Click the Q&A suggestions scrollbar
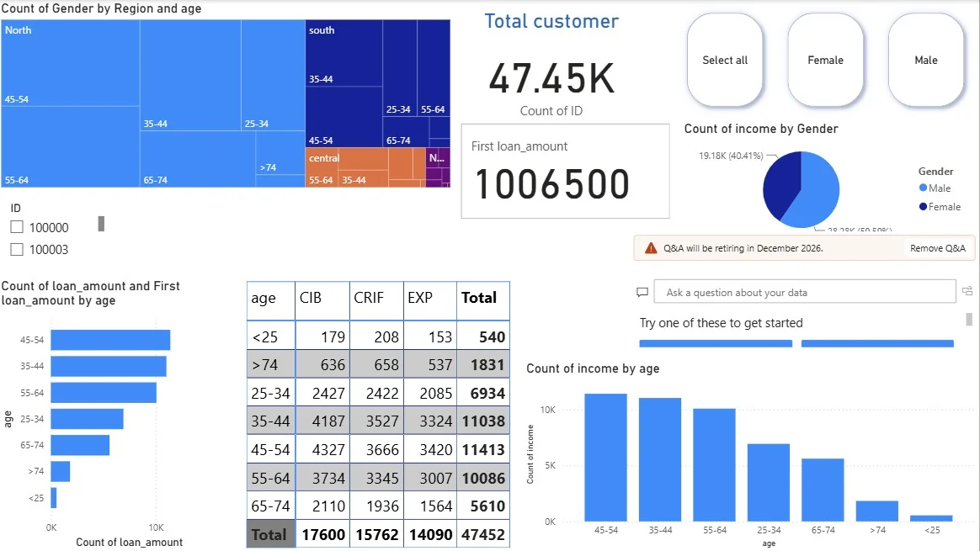This screenshot has height=551, width=980. (969, 319)
